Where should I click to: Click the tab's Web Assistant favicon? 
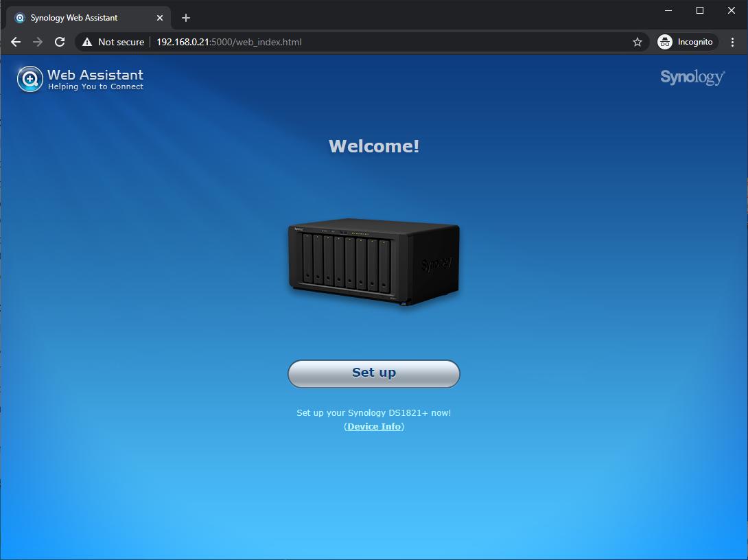[20, 18]
